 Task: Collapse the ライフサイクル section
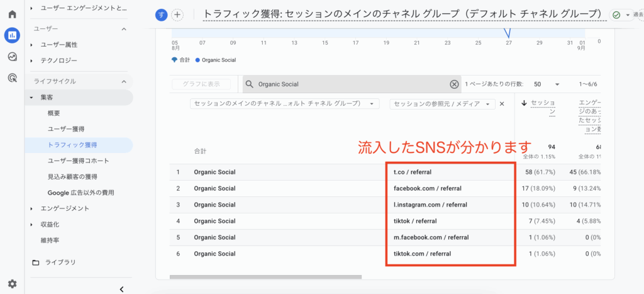pyautogui.click(x=124, y=81)
